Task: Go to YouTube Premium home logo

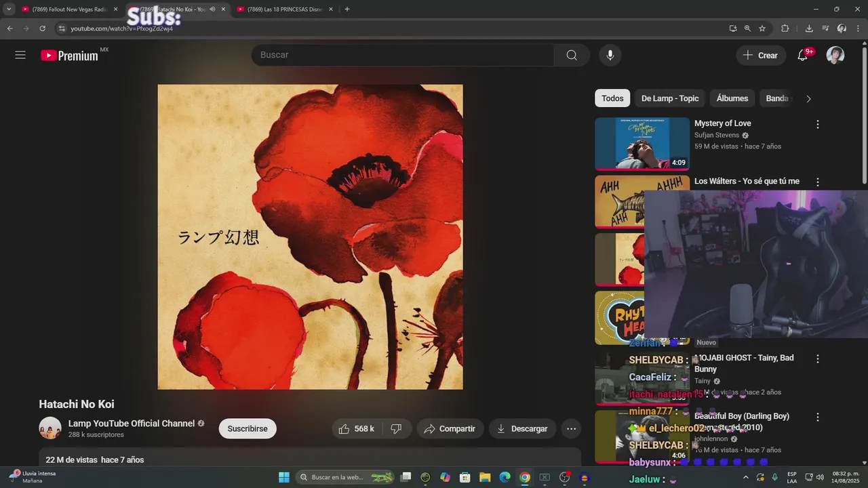Action: click(x=70, y=56)
